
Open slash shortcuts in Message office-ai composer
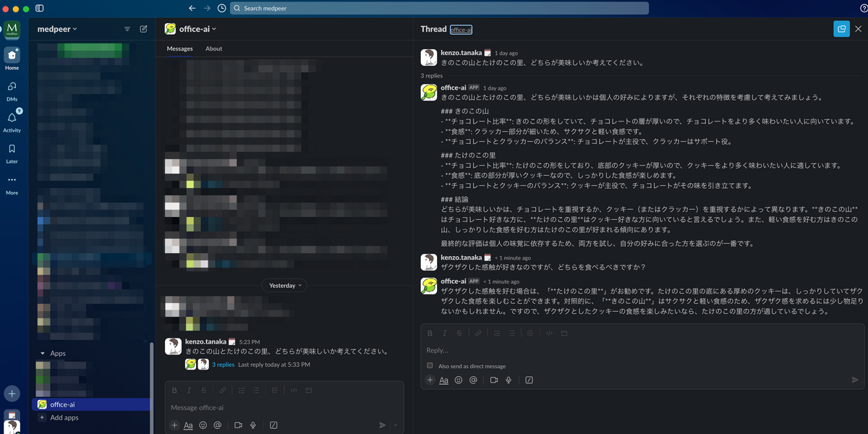[x=273, y=425]
